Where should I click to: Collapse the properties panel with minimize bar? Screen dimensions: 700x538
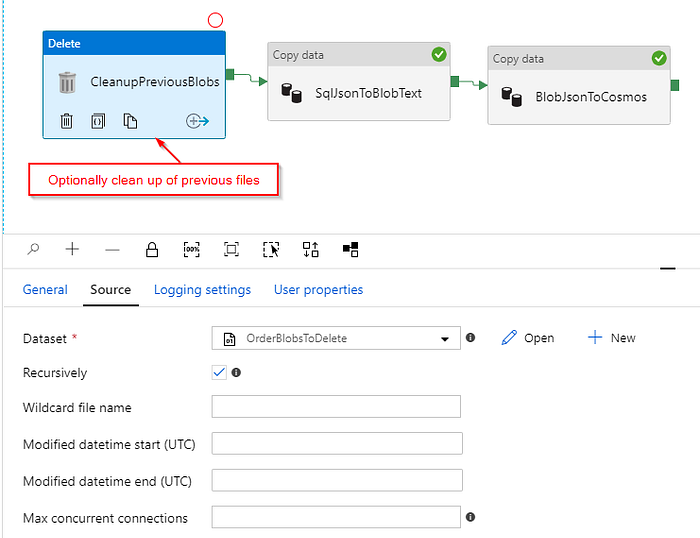(668, 268)
